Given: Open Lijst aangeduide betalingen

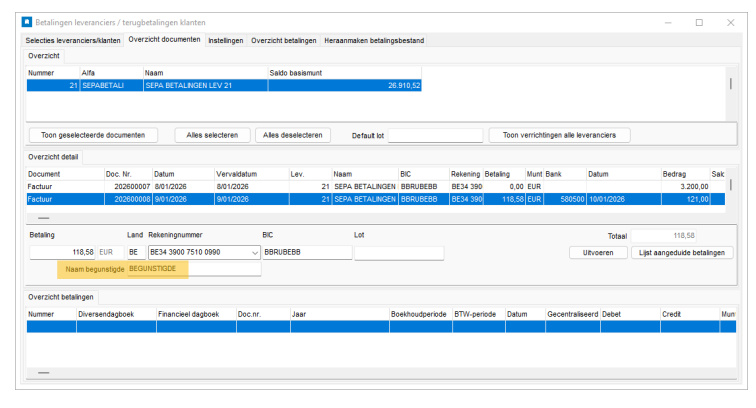Looking at the screenshot, I should [682, 253].
